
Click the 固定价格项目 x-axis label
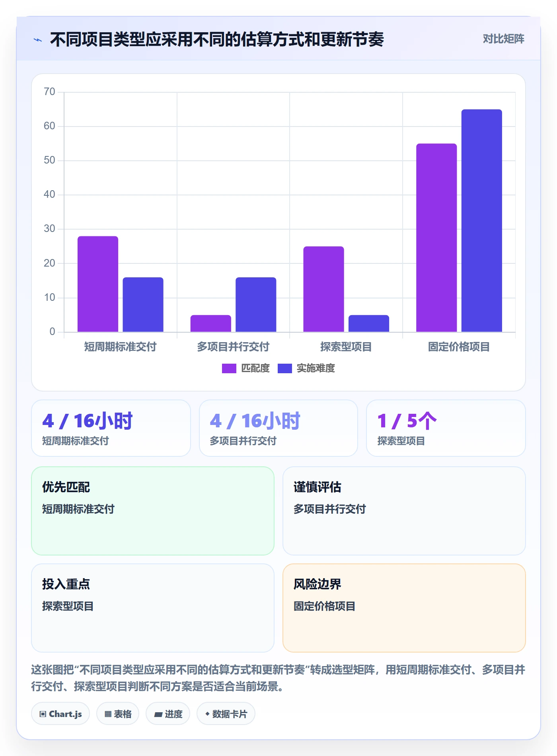[x=459, y=347]
